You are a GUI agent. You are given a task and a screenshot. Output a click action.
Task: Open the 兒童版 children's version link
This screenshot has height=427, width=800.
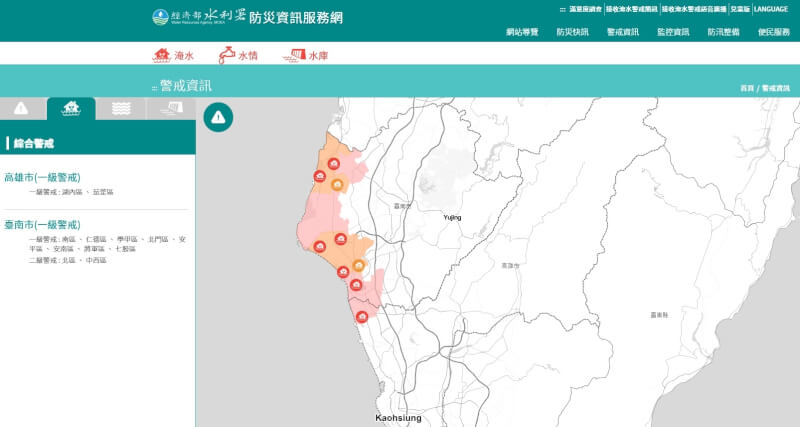(x=740, y=9)
